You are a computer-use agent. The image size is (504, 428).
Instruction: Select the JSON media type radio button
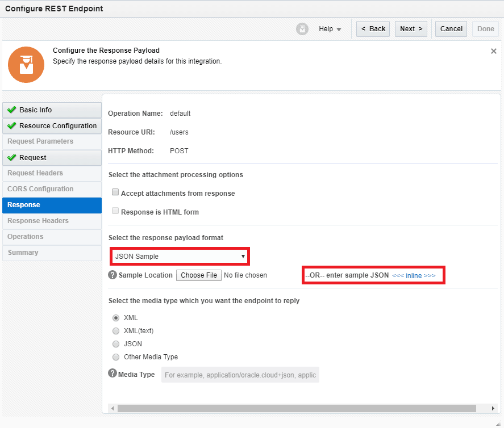[x=116, y=344]
